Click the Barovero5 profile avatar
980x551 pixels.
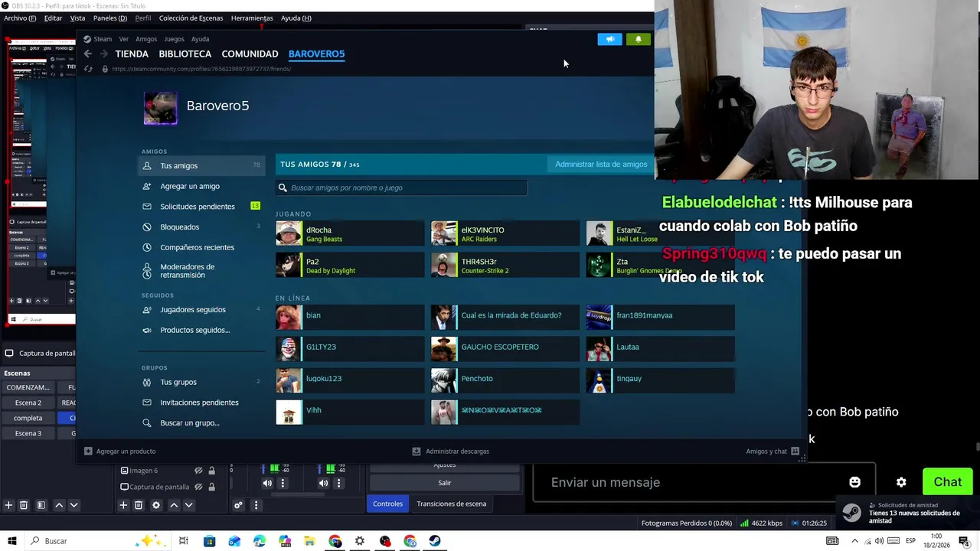tap(161, 108)
